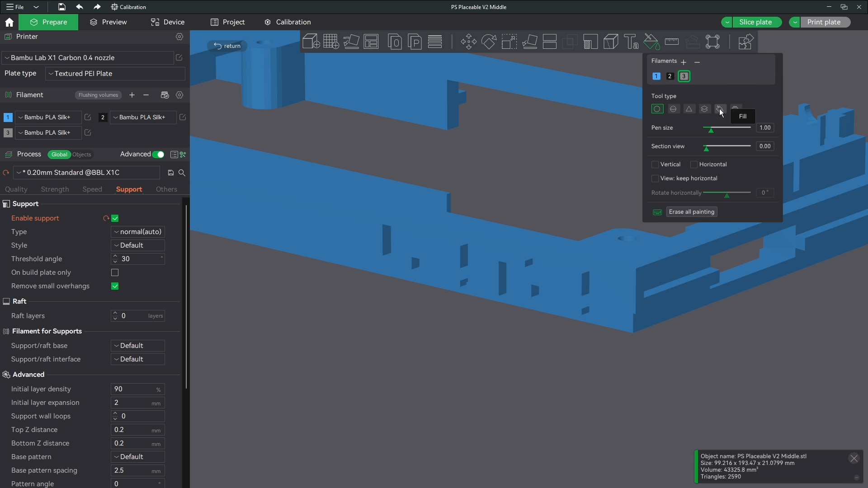Click the Add object cube icon
The image size is (868, 488).
pyautogui.click(x=311, y=42)
